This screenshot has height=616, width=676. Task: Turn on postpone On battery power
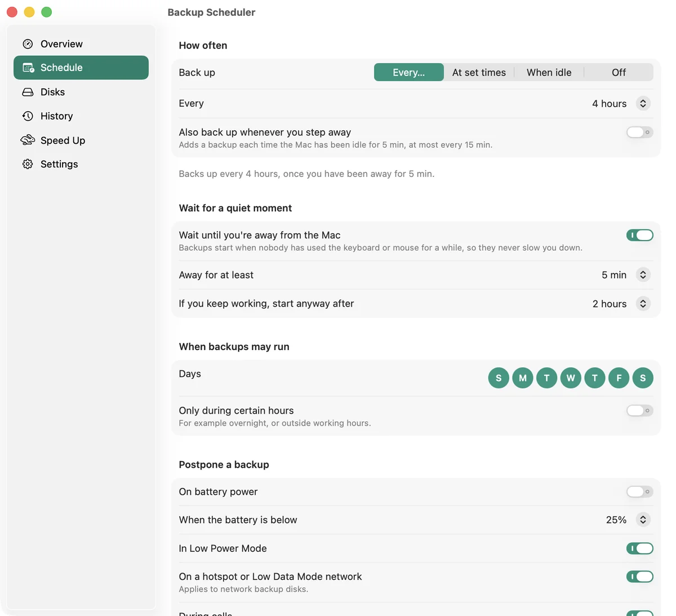639,491
